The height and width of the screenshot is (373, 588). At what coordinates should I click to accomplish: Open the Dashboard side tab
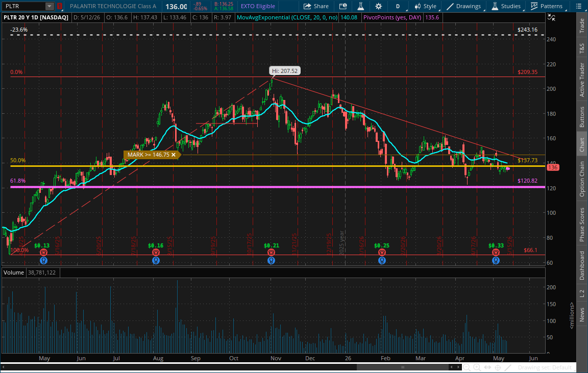pos(582,265)
